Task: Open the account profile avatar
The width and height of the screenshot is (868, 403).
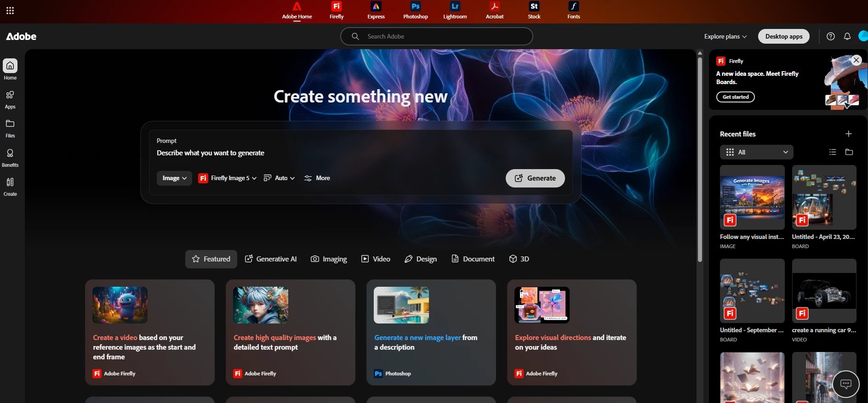Action: [x=863, y=36]
